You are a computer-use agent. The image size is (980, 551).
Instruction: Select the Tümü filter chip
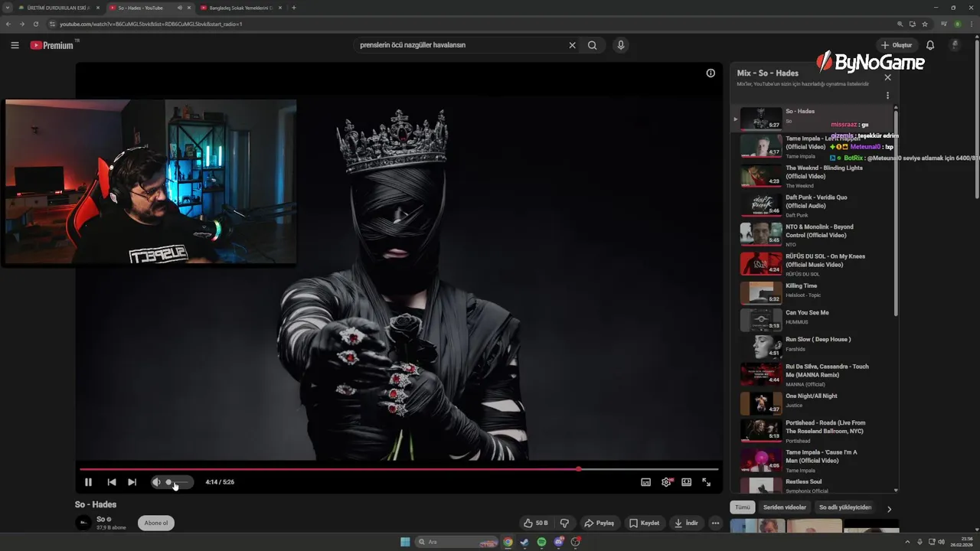pyautogui.click(x=743, y=507)
